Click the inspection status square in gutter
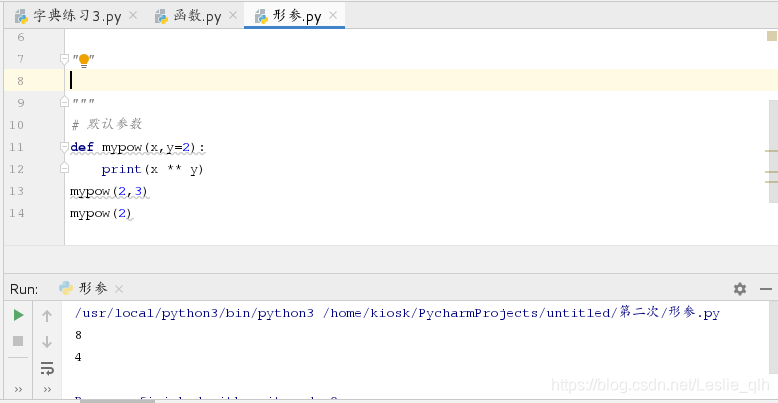 772,36
